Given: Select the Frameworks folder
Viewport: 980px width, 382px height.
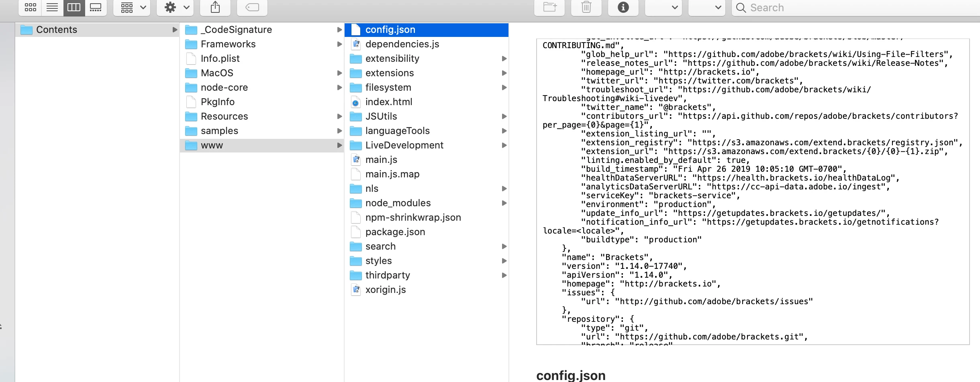Looking at the screenshot, I should point(262,44).
